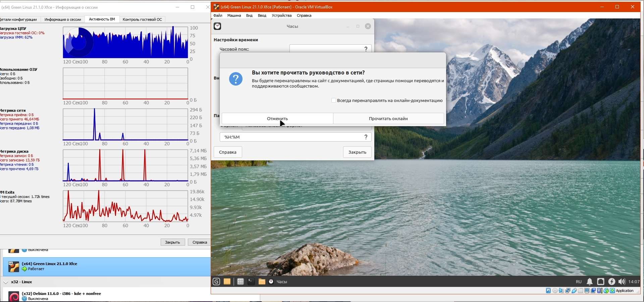Enable always redirecting to online documentation

point(333,100)
